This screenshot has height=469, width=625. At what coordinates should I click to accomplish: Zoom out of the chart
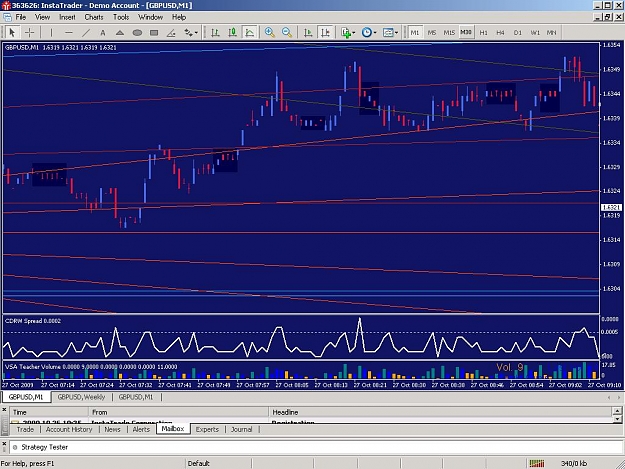coord(287,33)
